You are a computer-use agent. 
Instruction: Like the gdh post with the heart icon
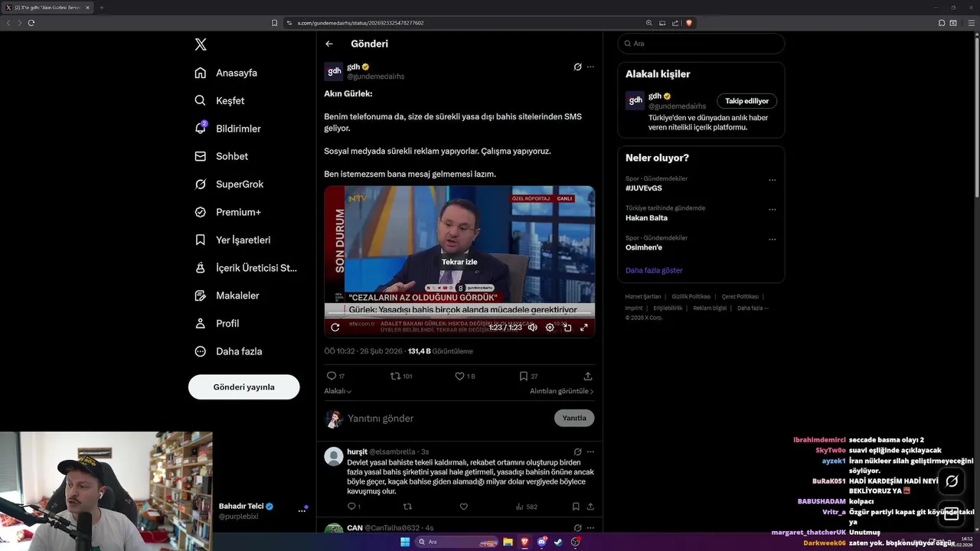click(459, 376)
